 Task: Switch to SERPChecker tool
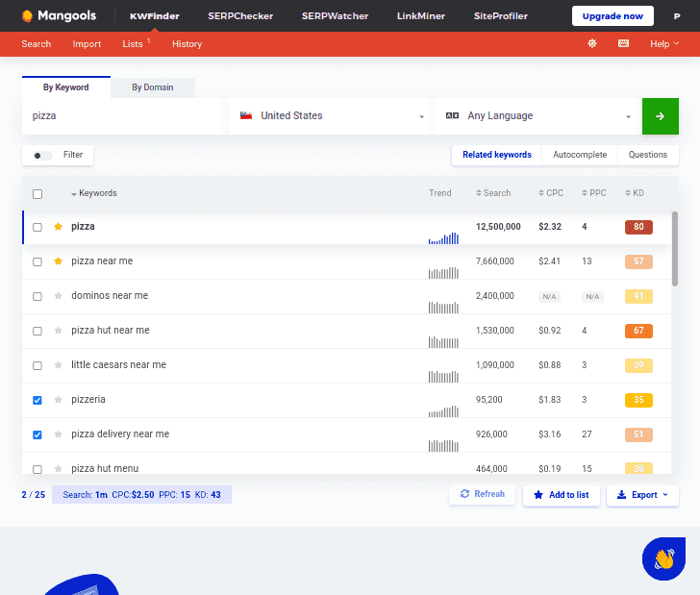tap(240, 16)
